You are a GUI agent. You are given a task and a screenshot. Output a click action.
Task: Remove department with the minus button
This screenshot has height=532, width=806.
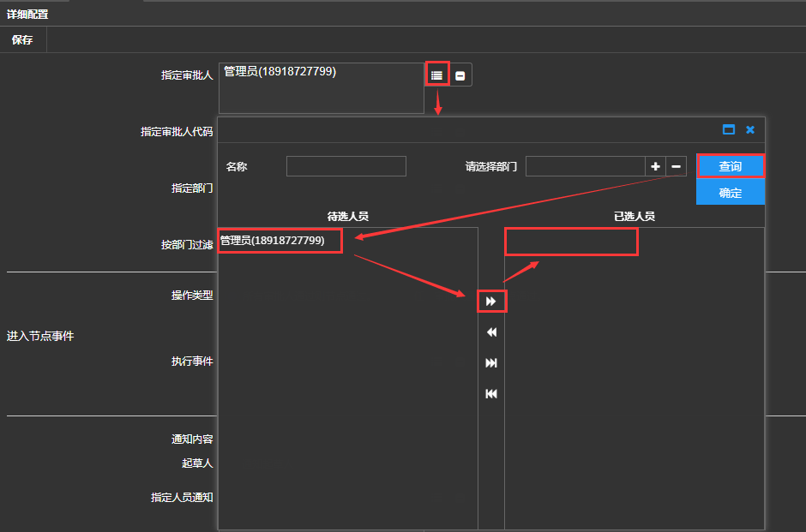point(677,166)
